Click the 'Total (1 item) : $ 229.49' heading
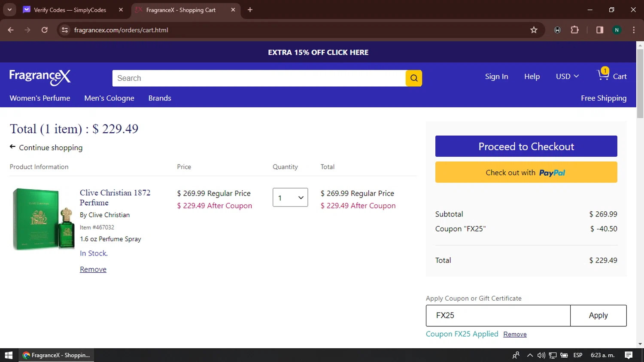The width and height of the screenshot is (644, 362). click(74, 129)
